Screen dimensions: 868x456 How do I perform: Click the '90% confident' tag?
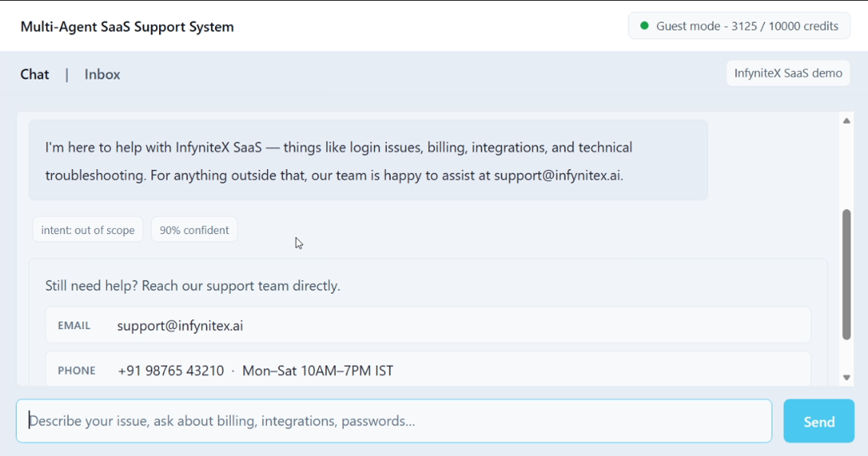(193, 230)
